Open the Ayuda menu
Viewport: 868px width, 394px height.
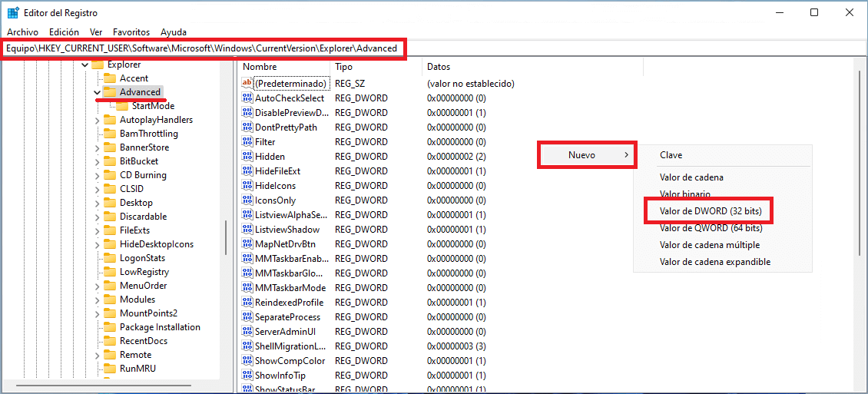tap(174, 32)
